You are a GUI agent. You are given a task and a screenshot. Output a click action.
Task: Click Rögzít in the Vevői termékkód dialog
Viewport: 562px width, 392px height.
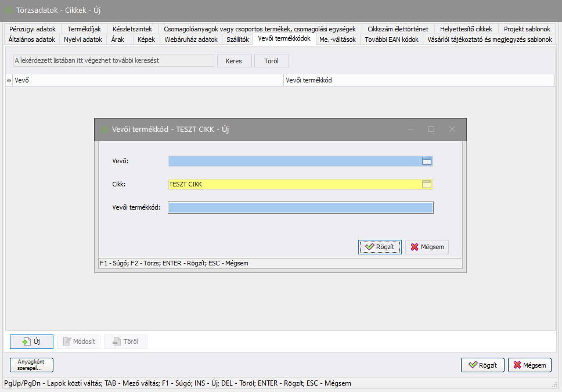point(380,247)
